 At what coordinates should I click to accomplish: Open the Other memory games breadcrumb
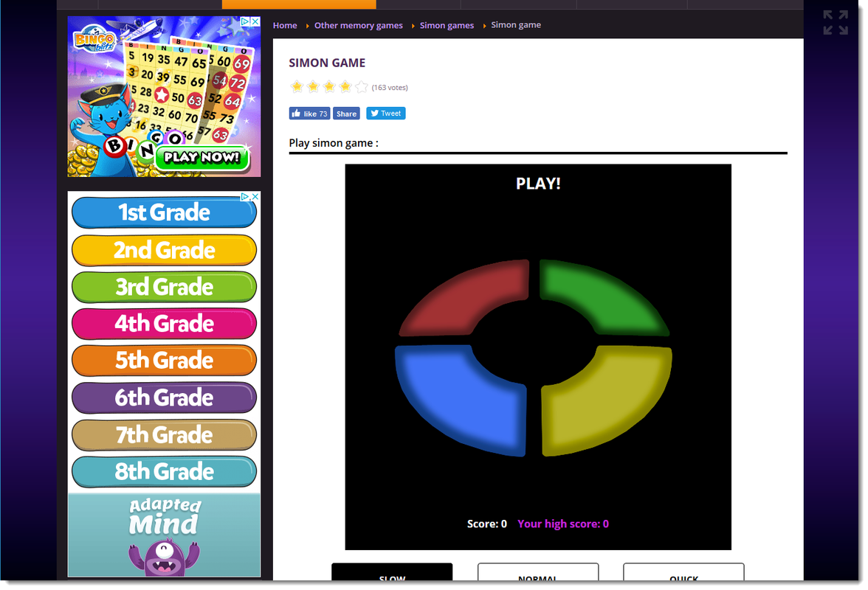pos(358,25)
